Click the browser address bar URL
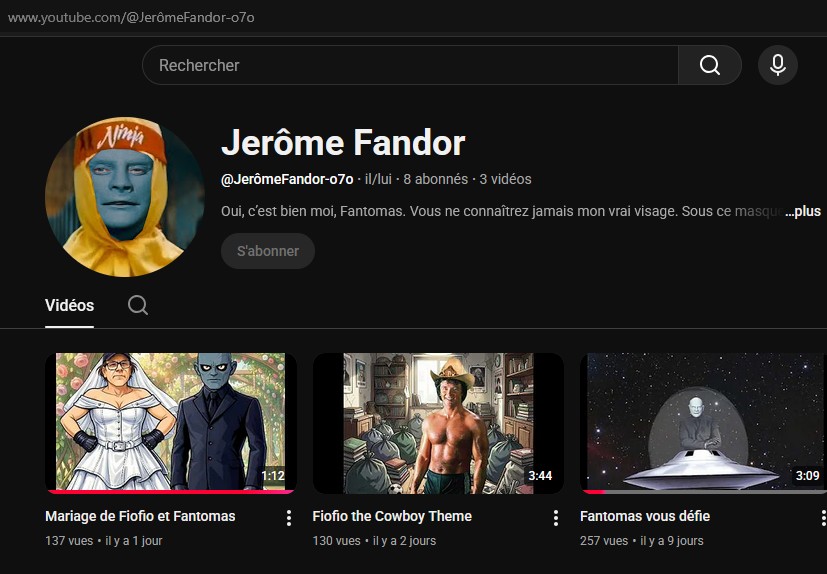The width and height of the screenshot is (827, 574). 131,17
